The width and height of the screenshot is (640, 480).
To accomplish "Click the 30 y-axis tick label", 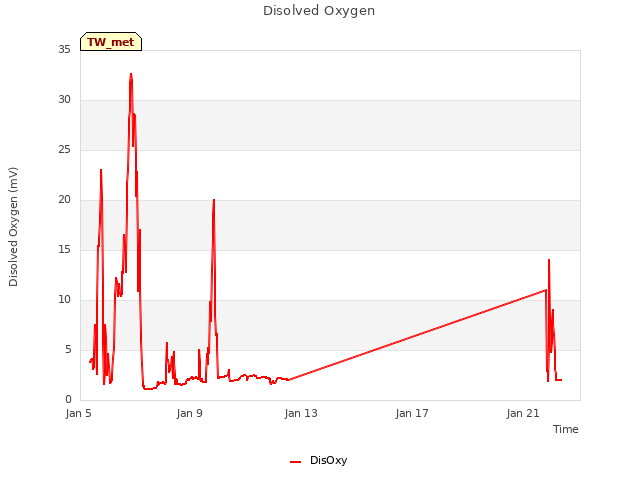I will pyautogui.click(x=64, y=100).
